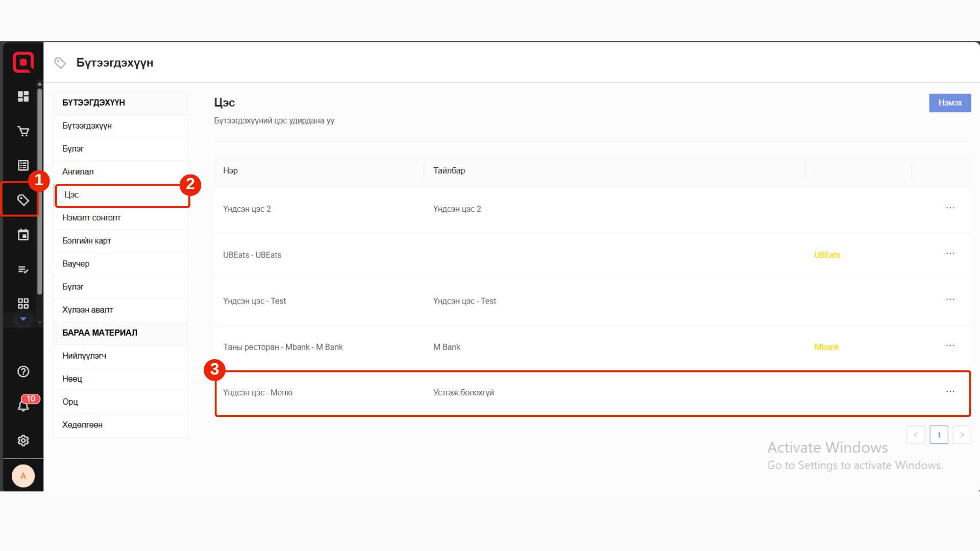
Task: Open options menu for UBEats row
Action: tap(950, 254)
